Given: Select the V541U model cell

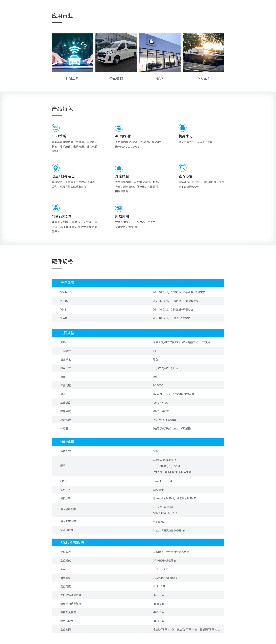Looking at the screenshot, I should 64,301.
